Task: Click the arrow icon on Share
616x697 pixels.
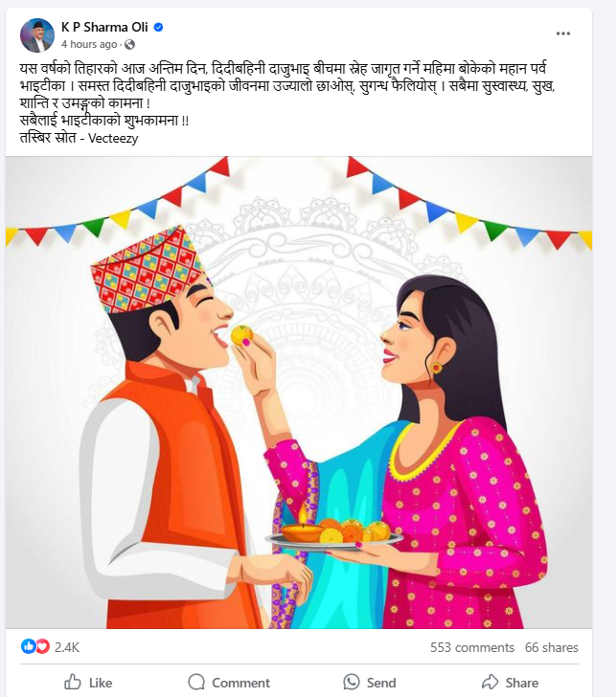Action: coord(491,682)
